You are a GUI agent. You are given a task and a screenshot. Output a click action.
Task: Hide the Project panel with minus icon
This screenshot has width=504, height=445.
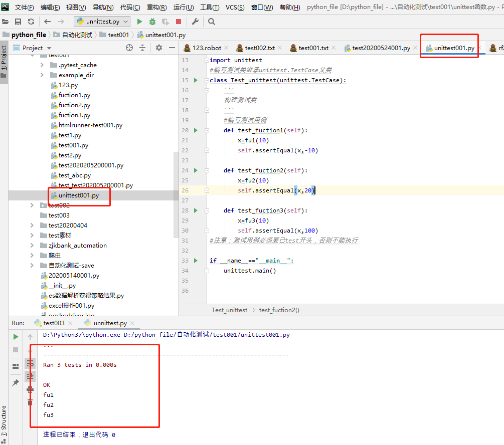click(172, 48)
